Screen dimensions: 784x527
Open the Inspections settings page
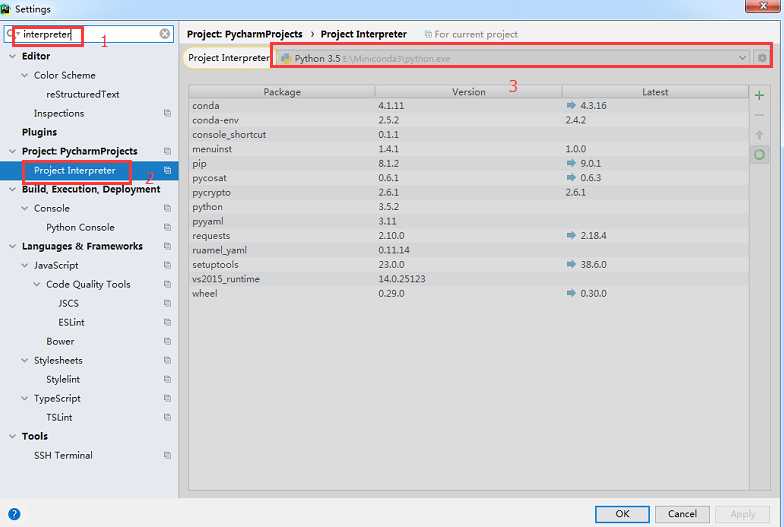(x=59, y=113)
